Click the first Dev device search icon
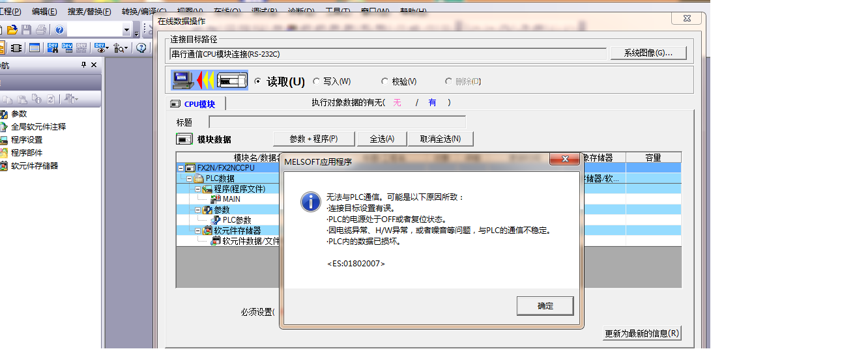Screen dimensions: 868x364 [x=53, y=48]
